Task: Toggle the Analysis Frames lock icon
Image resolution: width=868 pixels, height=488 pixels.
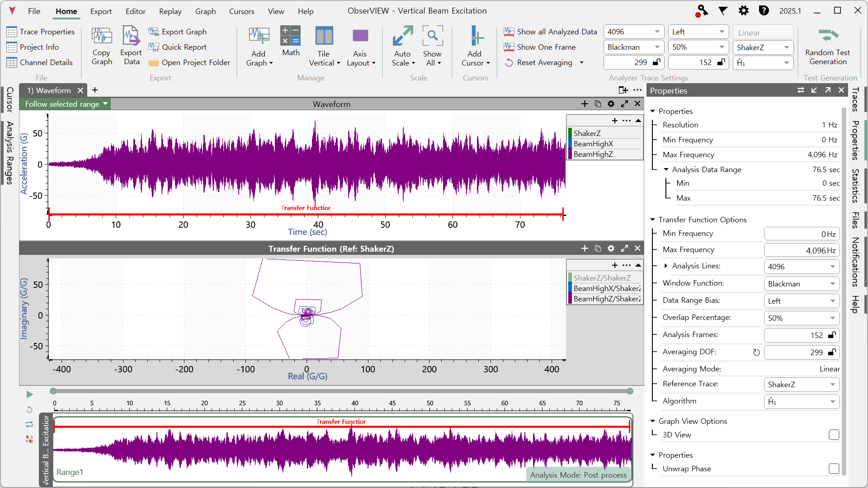Action: pos(831,335)
